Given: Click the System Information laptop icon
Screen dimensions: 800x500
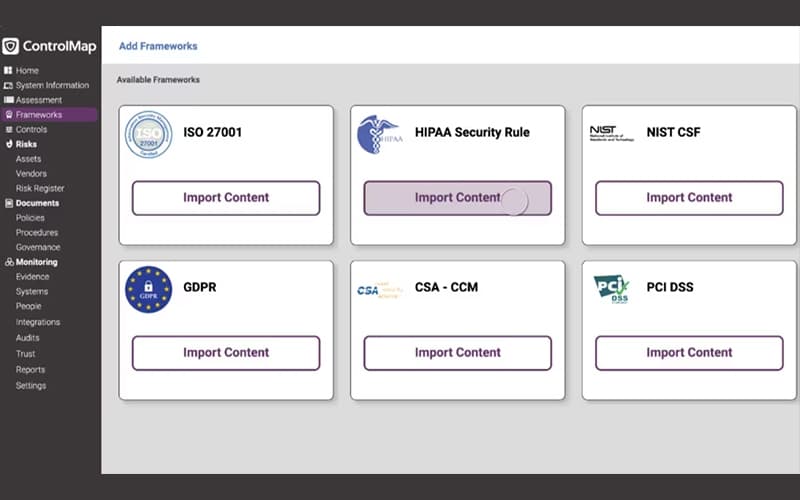Looking at the screenshot, I should [8, 85].
